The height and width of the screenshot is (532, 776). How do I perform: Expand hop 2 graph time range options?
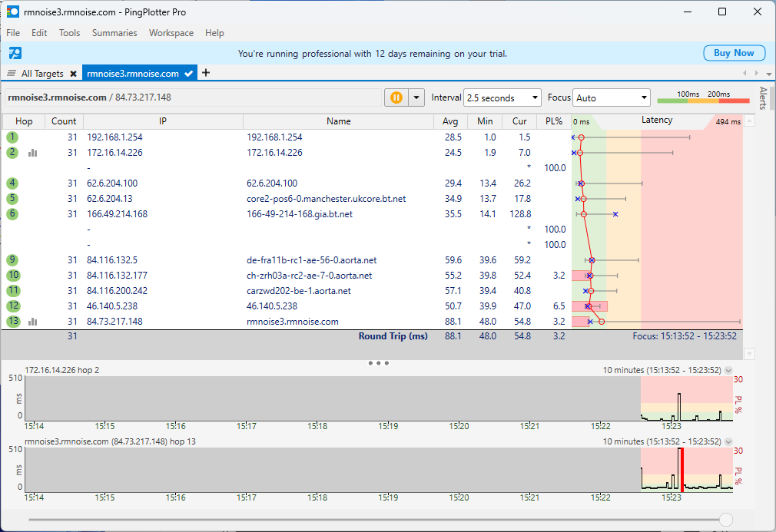point(728,370)
